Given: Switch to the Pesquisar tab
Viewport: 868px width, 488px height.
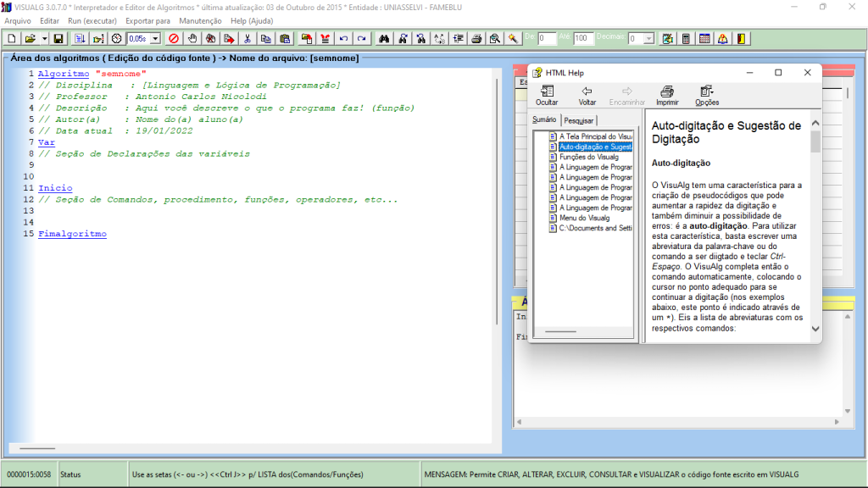Looking at the screenshot, I should 579,120.
